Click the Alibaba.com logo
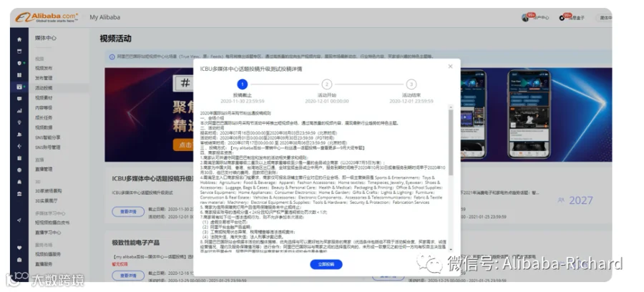Viewport: 644px width, 292px height. click(47, 17)
